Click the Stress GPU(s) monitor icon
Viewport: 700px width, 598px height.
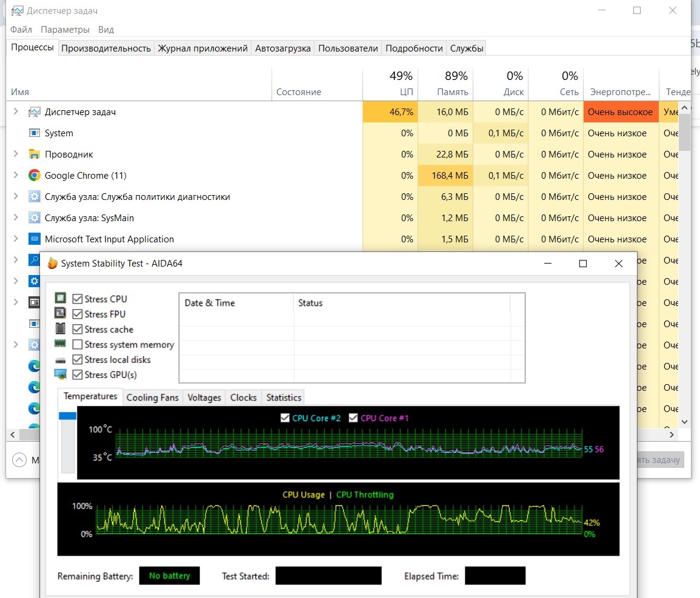60,374
